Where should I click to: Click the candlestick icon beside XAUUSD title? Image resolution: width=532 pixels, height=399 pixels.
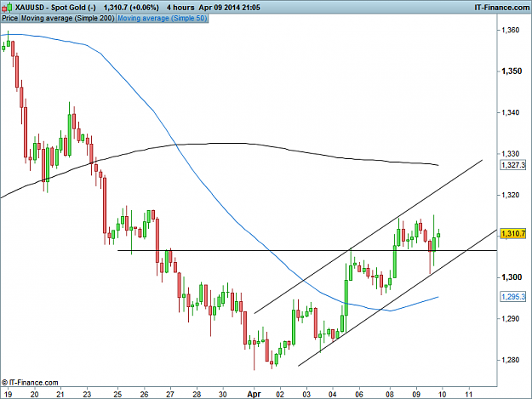(x=7, y=7)
